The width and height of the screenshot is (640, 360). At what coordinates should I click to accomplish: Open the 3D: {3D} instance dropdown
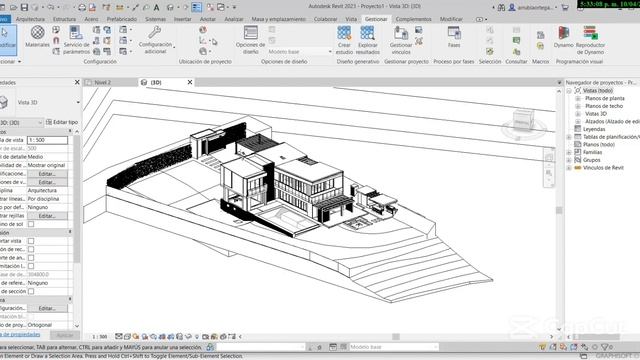[40, 122]
